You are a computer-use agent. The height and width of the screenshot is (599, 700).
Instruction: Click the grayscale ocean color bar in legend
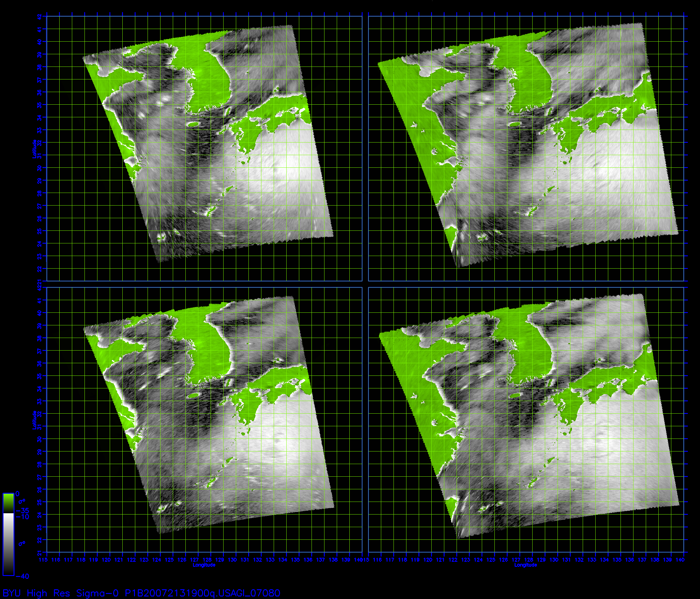click(x=9, y=544)
